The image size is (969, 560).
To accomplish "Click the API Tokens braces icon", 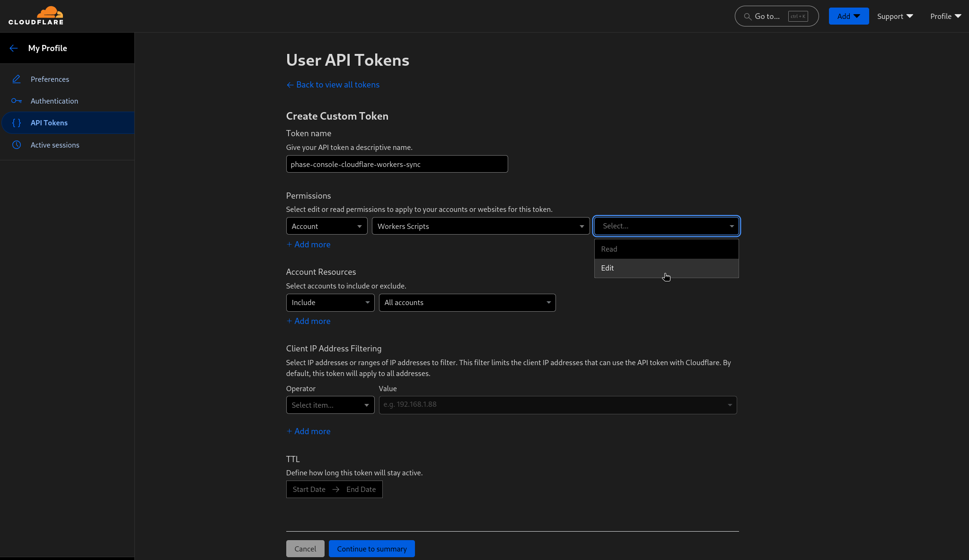I will tap(17, 123).
